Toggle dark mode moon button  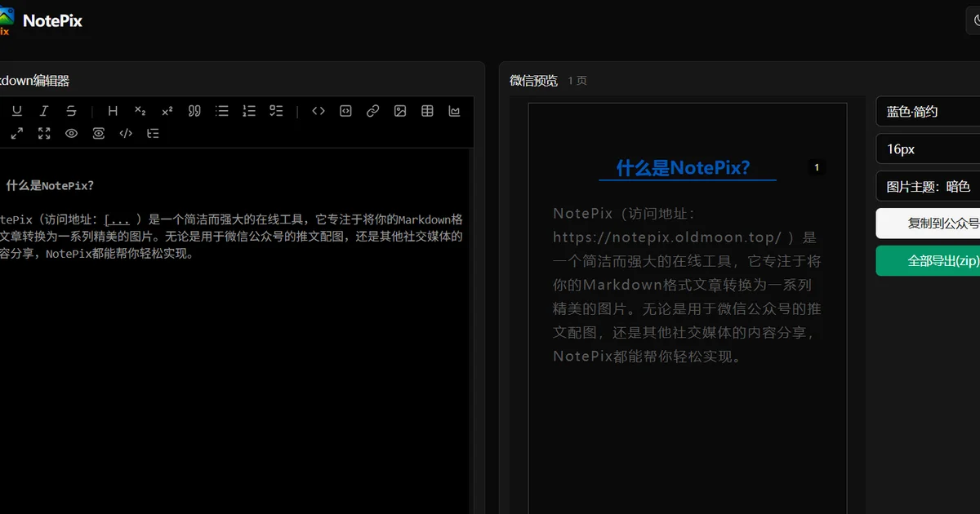tap(973, 20)
